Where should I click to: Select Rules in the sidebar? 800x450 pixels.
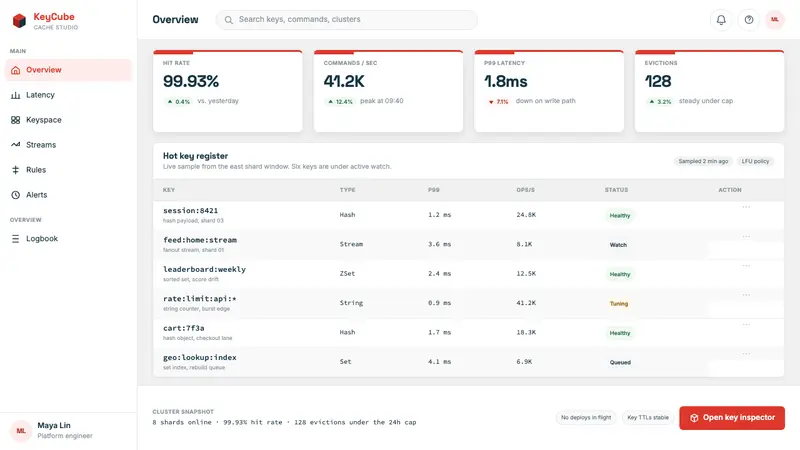(68, 170)
